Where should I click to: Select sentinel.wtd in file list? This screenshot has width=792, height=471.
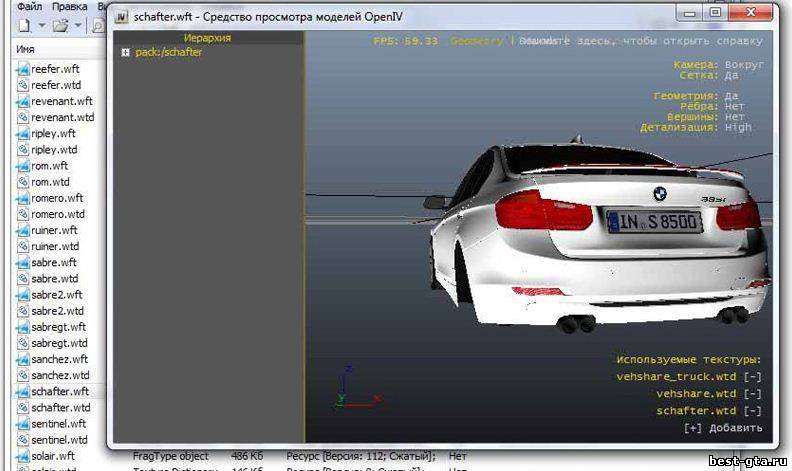(x=60, y=440)
